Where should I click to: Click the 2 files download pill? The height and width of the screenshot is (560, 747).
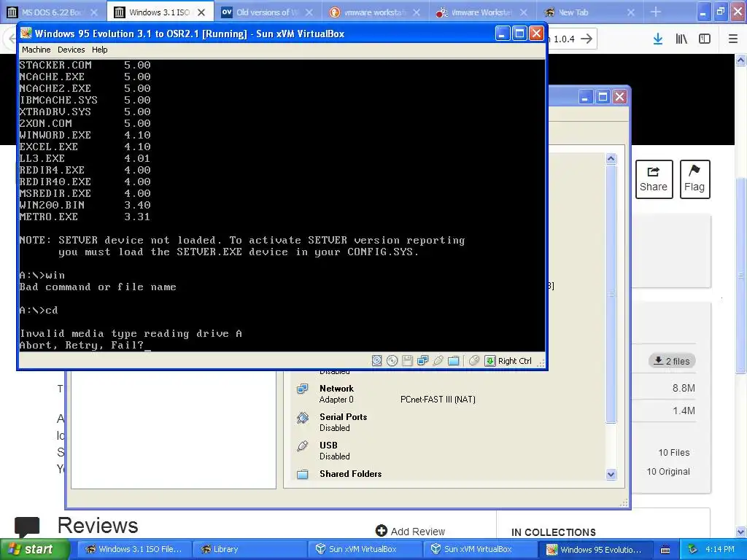click(672, 361)
